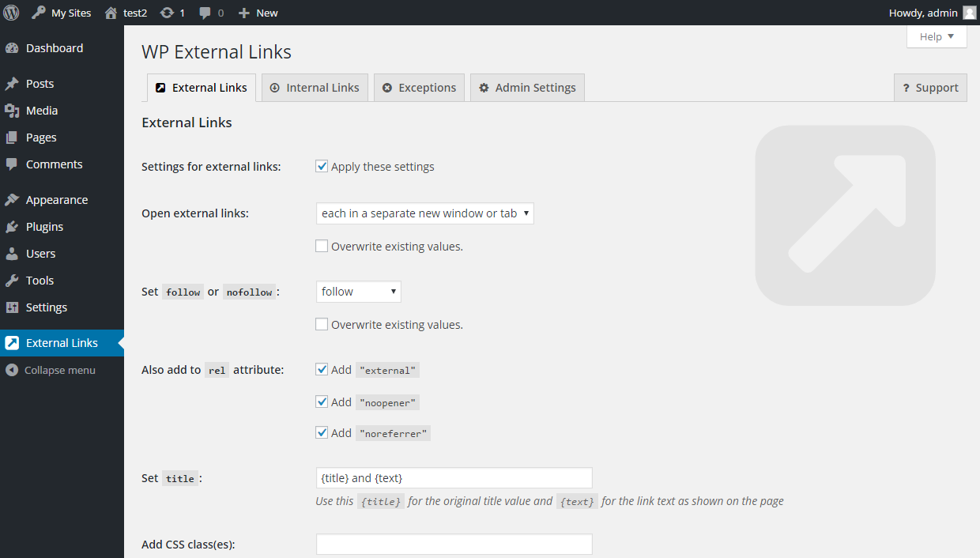980x558 pixels.
Task: Click the Collapse menu arrow icon
Action: coord(12,370)
